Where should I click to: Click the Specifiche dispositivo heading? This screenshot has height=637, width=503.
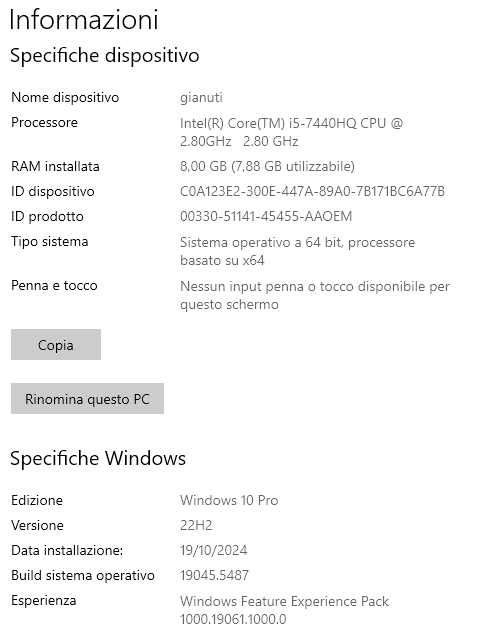(x=105, y=55)
